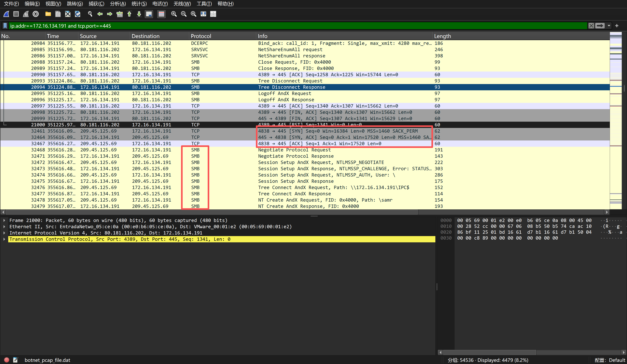Expand the Ethernet II detail row
Image resolution: width=627 pixels, height=364 pixels.
[4, 227]
